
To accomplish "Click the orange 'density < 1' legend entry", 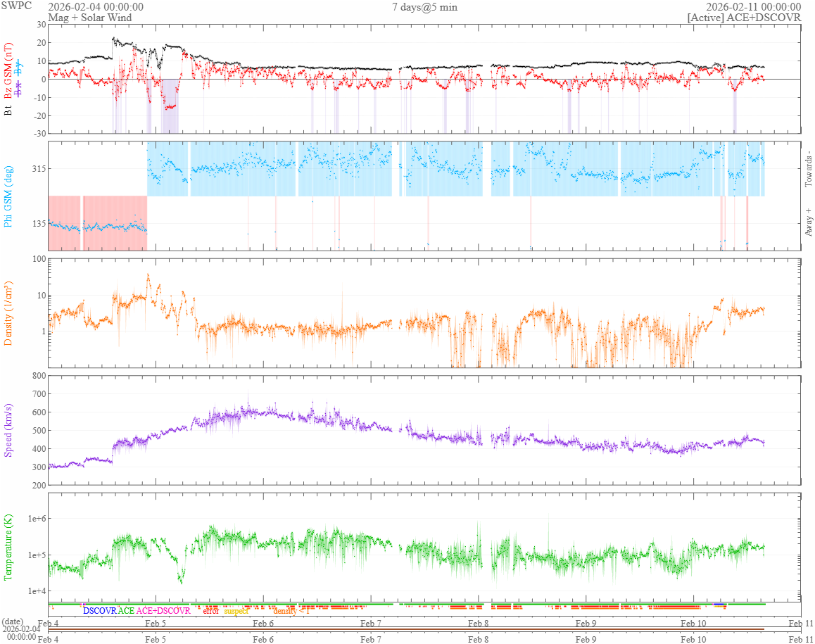I will tap(291, 611).
